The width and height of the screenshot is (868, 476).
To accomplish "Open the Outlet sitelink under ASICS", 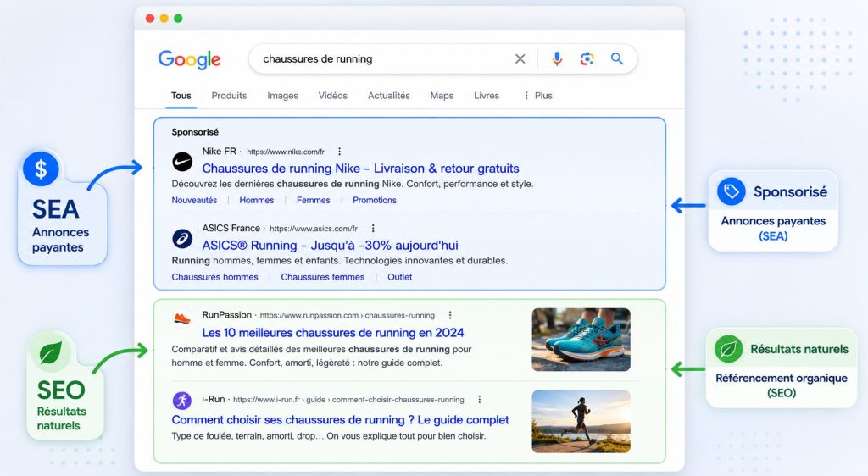I will click(400, 277).
